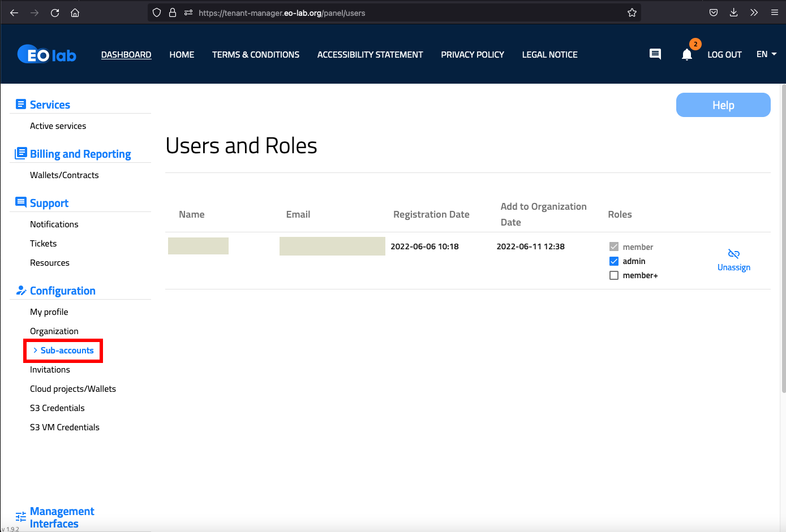
Task: Click the Support section icon
Action: [21, 202]
